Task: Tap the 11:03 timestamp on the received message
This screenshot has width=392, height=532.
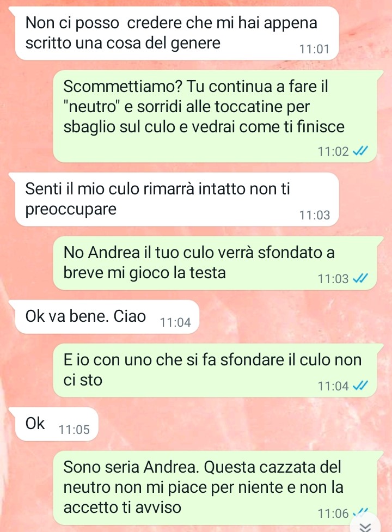Action: (x=314, y=215)
